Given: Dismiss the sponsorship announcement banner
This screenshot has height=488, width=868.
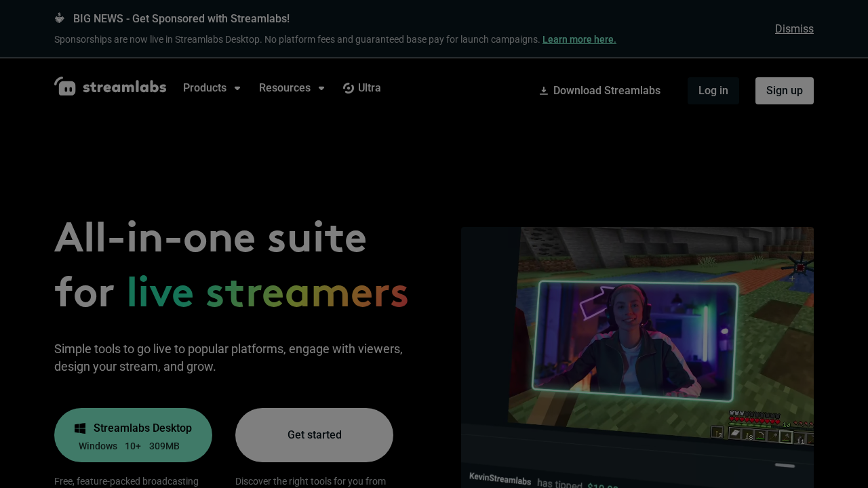Looking at the screenshot, I should click(794, 28).
